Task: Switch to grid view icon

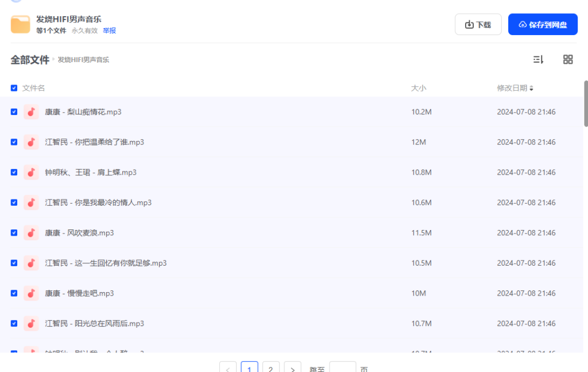Action: click(568, 59)
